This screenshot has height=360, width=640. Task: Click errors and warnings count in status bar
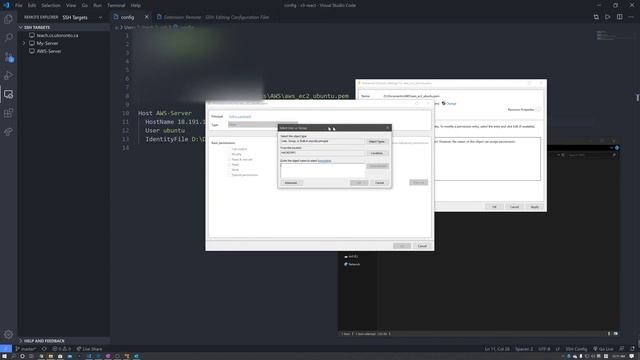pos(62,349)
